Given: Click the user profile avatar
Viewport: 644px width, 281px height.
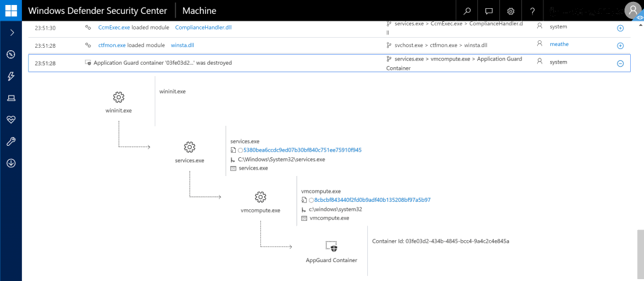Looking at the screenshot, I should [633, 11].
